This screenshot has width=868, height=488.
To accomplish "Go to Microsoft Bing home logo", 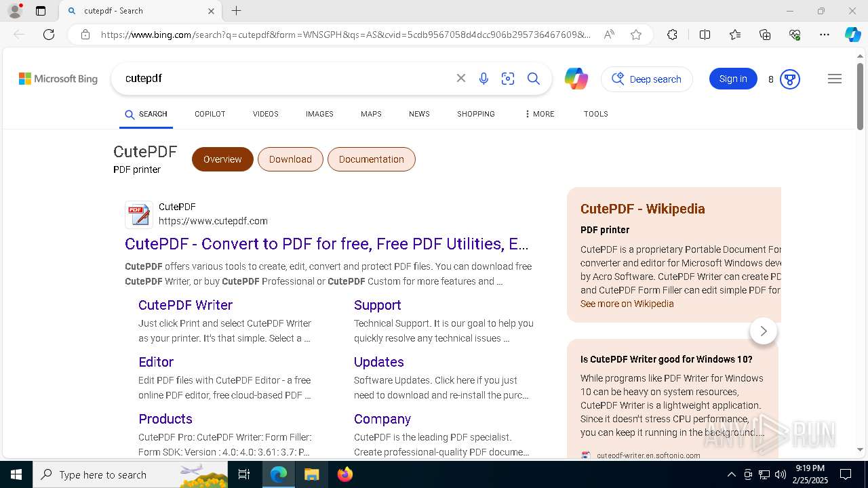I will tap(58, 79).
